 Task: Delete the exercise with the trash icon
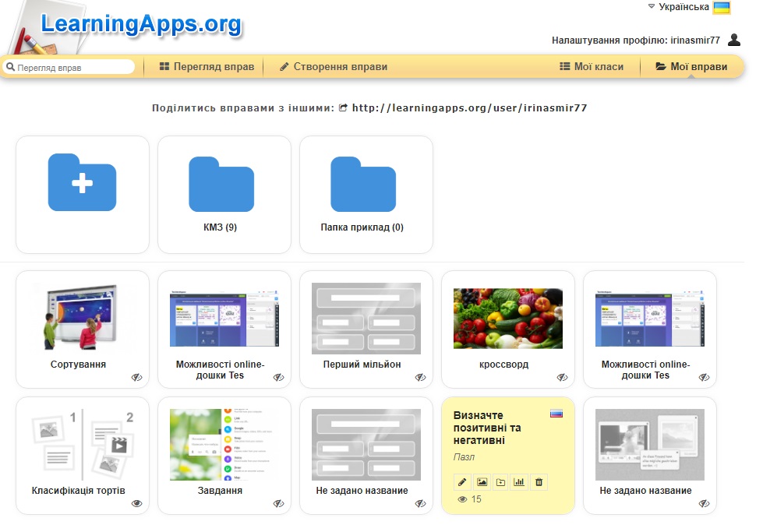[x=539, y=482]
